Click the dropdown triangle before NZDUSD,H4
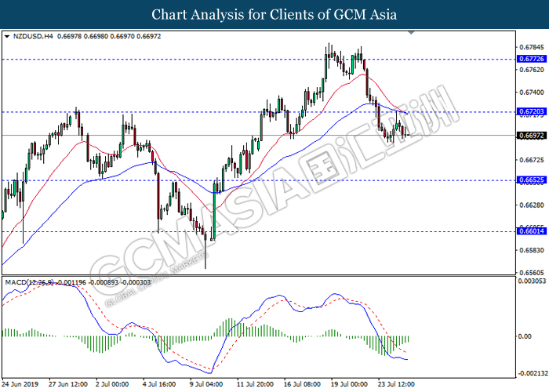Screen dimensions: 549x392 (x=7, y=36)
